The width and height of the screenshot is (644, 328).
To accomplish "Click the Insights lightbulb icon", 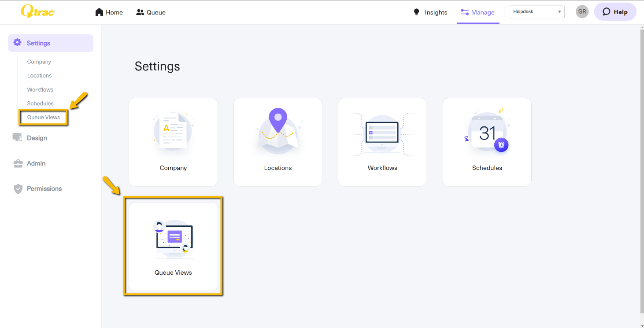I will pos(416,12).
